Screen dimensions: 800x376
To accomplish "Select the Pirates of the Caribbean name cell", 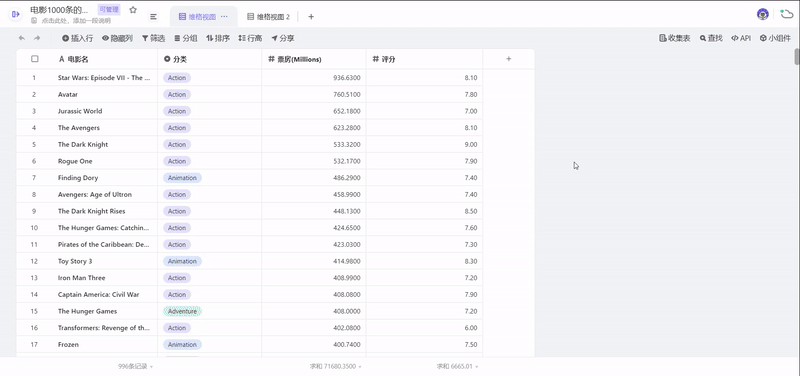I will point(105,244).
